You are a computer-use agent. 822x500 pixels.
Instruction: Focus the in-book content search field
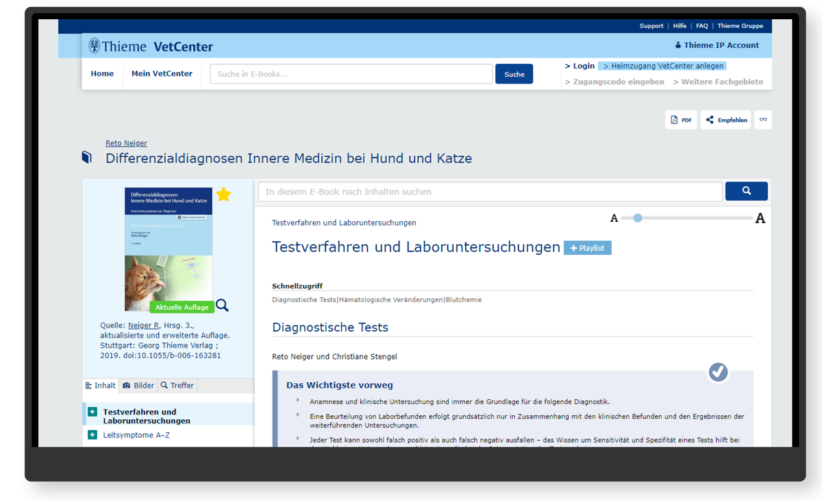tap(490, 192)
